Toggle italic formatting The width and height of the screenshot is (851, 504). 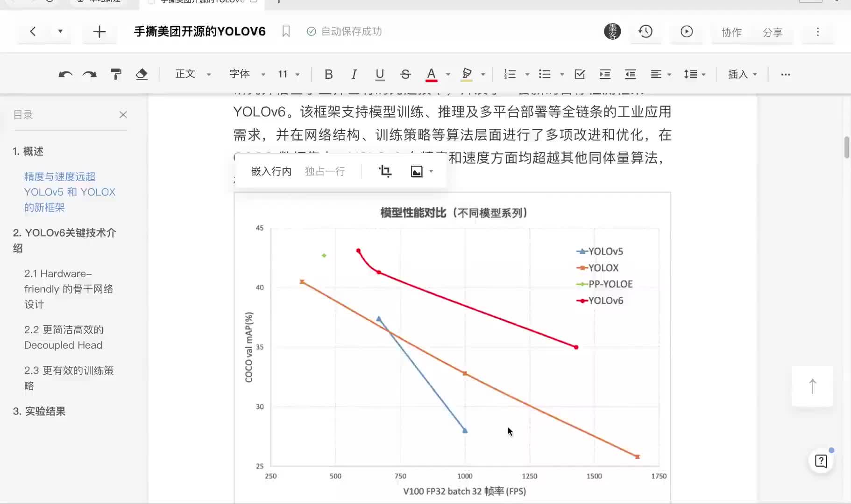click(354, 74)
